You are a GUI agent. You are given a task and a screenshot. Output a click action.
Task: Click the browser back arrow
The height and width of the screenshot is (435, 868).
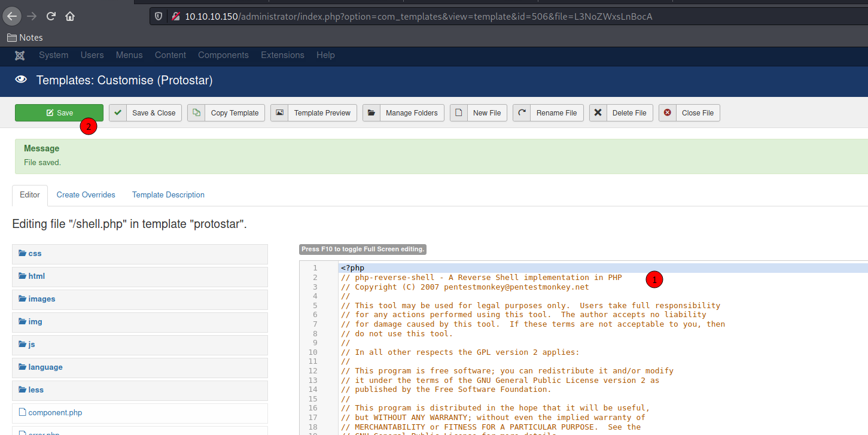tap(12, 16)
